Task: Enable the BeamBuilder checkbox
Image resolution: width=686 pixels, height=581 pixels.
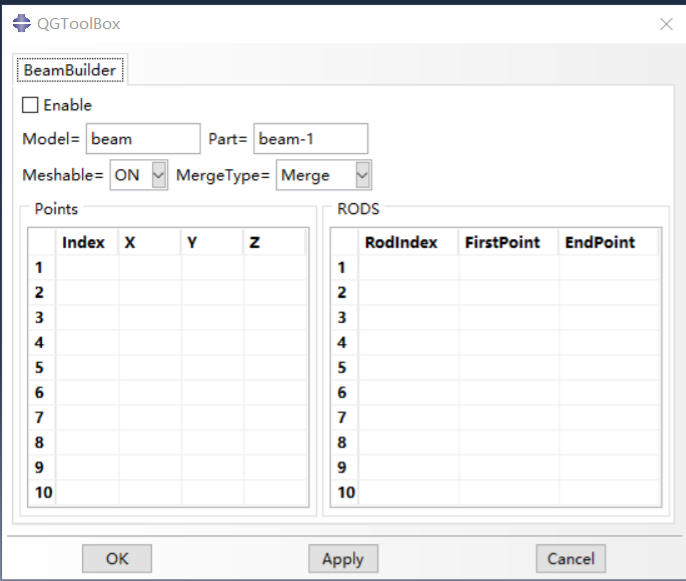Action: (x=30, y=105)
